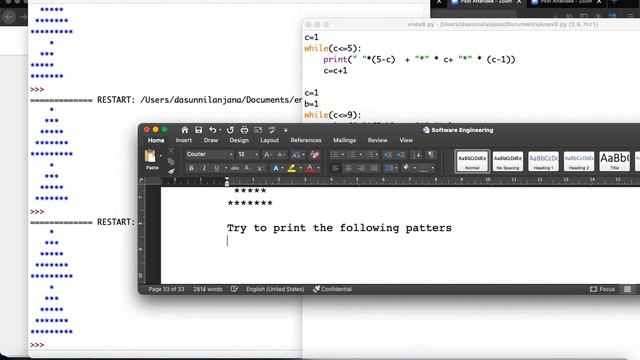Open the View ribbon tab
The height and width of the screenshot is (360, 640).
click(406, 140)
